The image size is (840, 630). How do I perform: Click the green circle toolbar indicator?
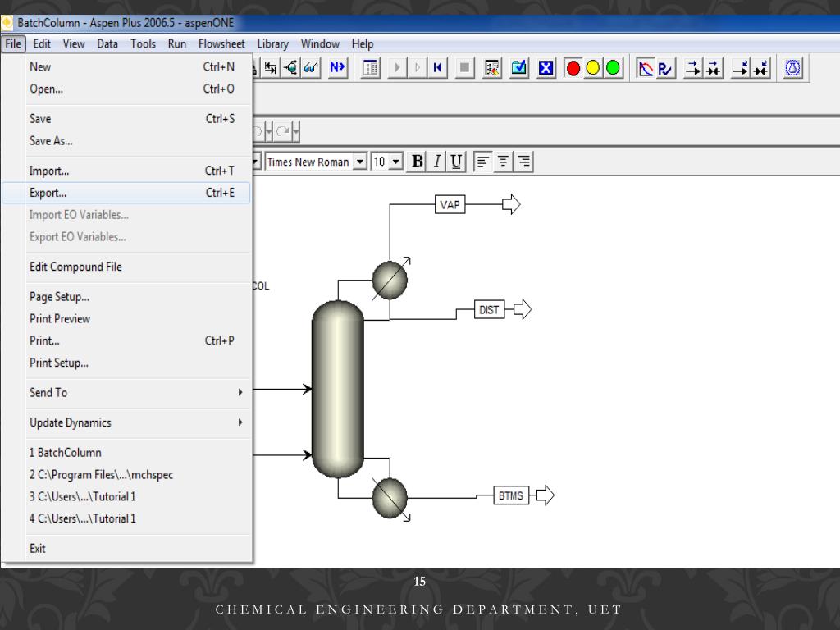pyautogui.click(x=613, y=68)
